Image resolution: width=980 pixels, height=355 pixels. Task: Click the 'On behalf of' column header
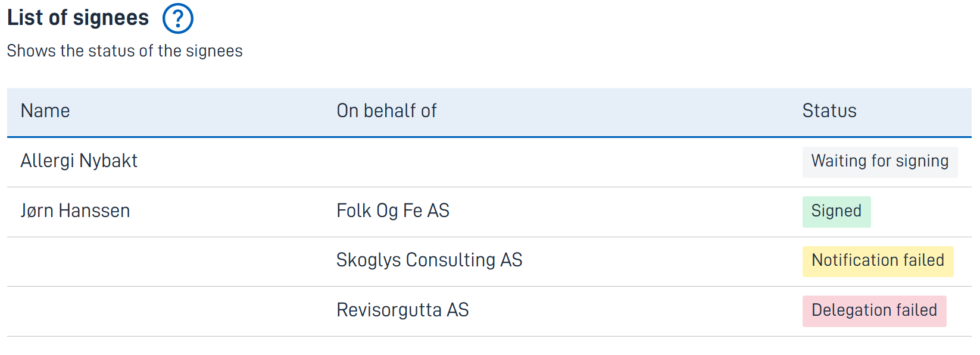386,111
